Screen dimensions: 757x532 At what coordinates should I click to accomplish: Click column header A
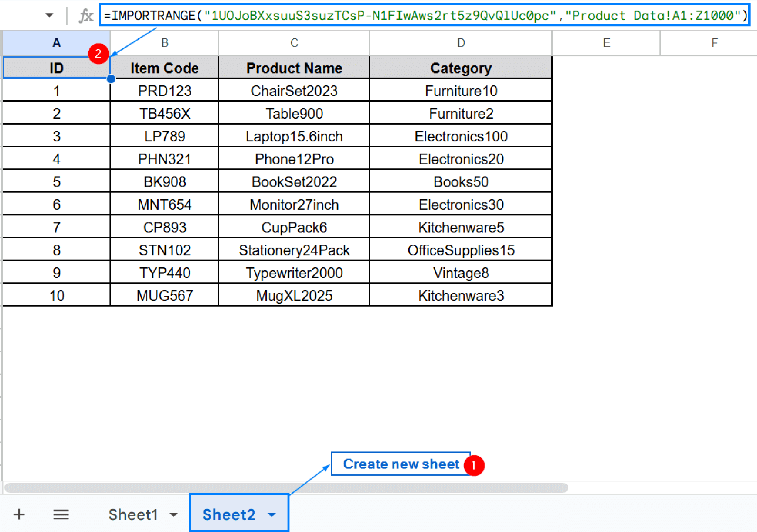point(56,42)
